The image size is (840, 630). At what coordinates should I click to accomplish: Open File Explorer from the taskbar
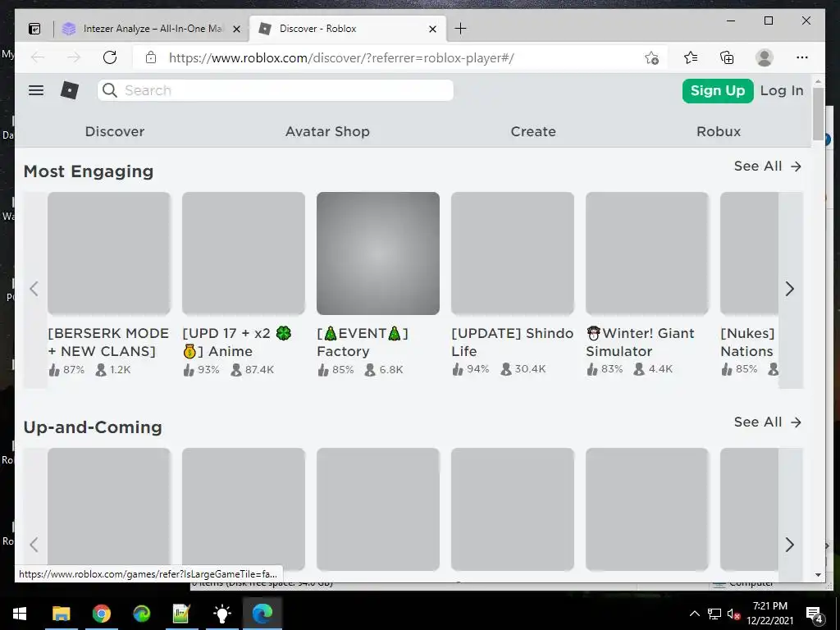coord(61,614)
